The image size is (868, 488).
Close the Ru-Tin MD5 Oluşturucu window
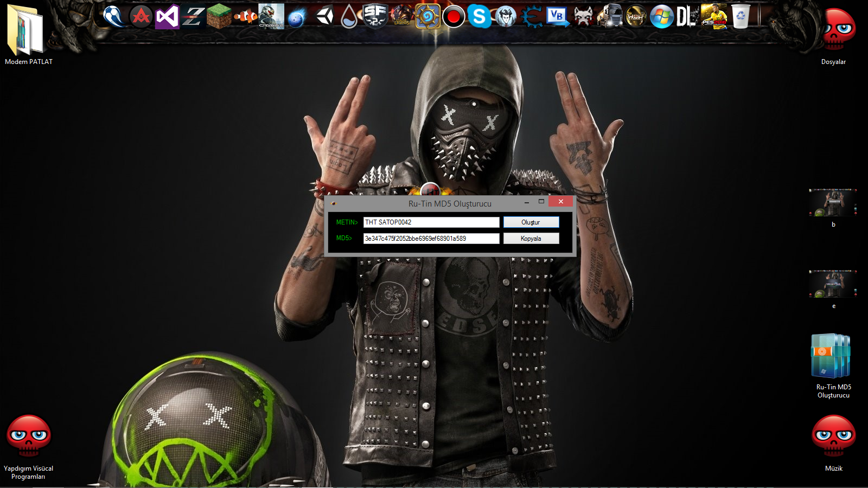coord(561,202)
